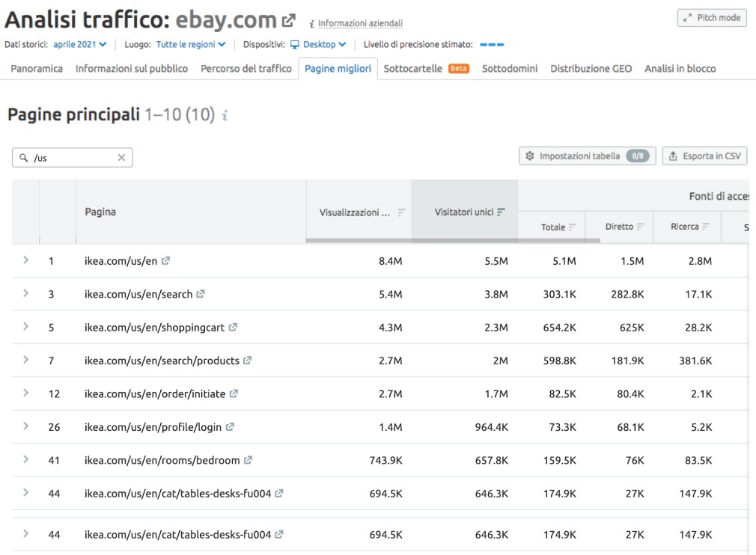This screenshot has height=555, width=756.
Task: Select the 964.4K unique visitors cell
Action: coord(491,427)
